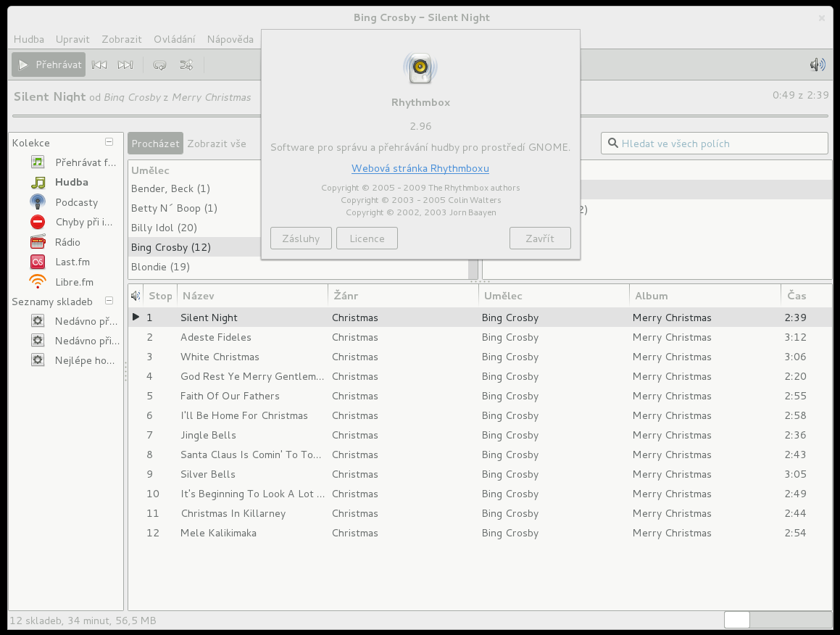Click the Licence button
Image resolution: width=840 pixels, height=635 pixels.
tap(367, 238)
